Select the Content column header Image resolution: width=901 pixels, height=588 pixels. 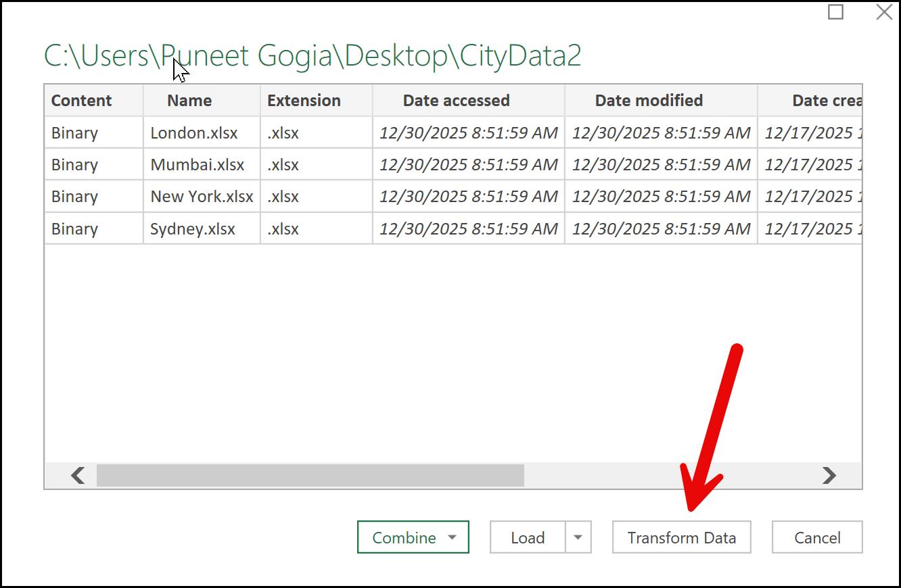pyautogui.click(x=81, y=101)
